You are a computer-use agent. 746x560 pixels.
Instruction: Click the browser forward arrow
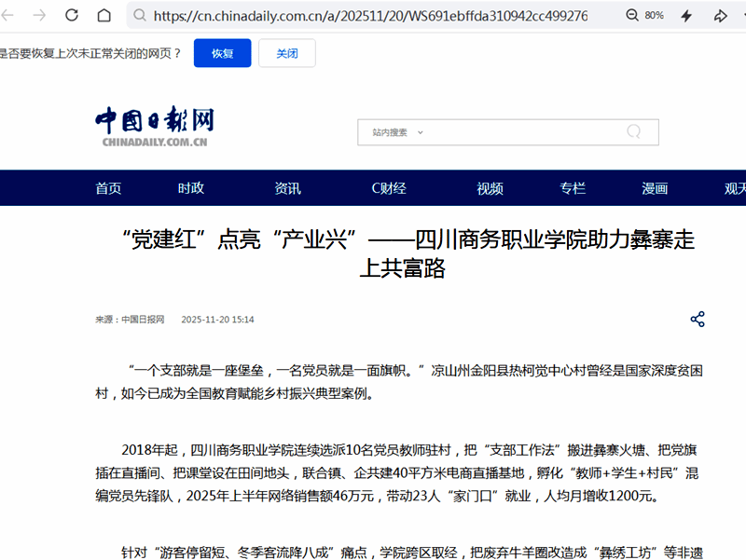[x=38, y=16]
